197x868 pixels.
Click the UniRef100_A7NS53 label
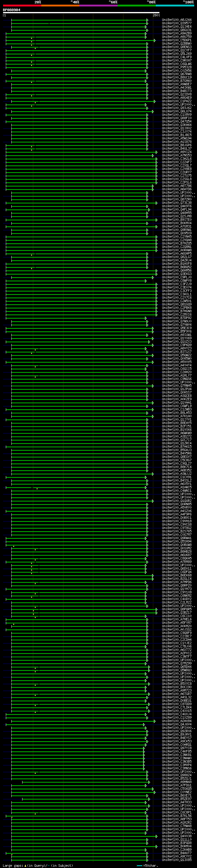pyautogui.click(x=177, y=155)
